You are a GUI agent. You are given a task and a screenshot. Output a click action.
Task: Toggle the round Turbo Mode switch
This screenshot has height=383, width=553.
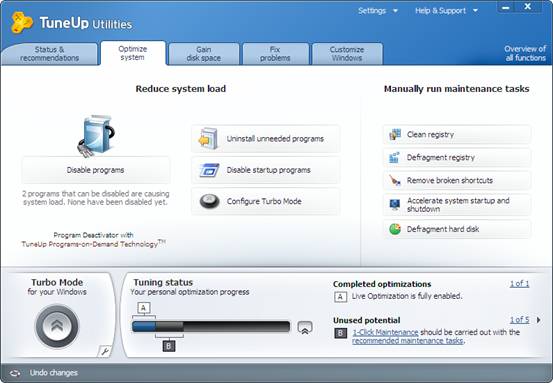[57, 326]
